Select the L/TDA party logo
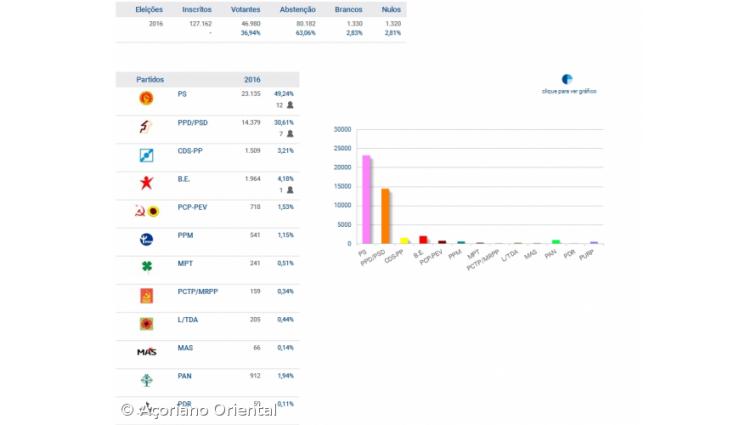755x425 pixels. [x=146, y=323]
